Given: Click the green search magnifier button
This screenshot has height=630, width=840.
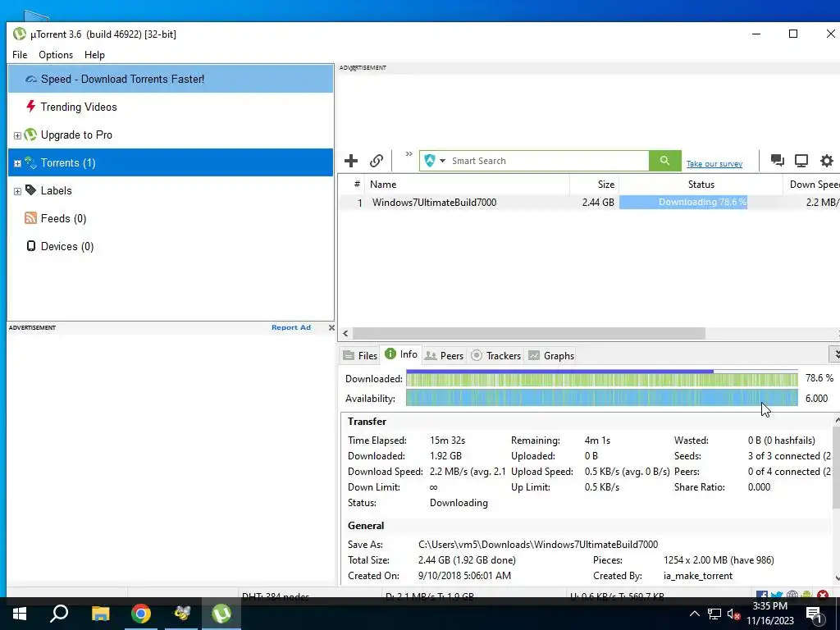Looking at the screenshot, I should [664, 161].
